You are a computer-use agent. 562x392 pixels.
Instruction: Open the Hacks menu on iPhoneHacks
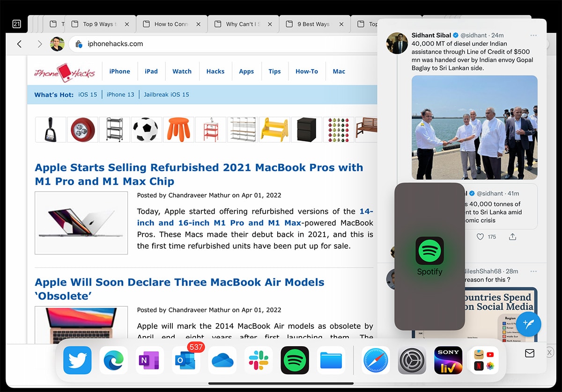(x=215, y=72)
